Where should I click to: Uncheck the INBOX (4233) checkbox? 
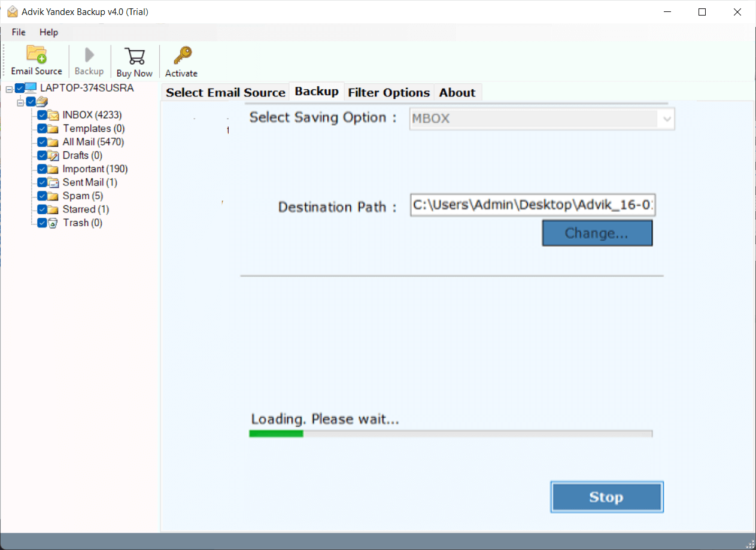coord(42,115)
